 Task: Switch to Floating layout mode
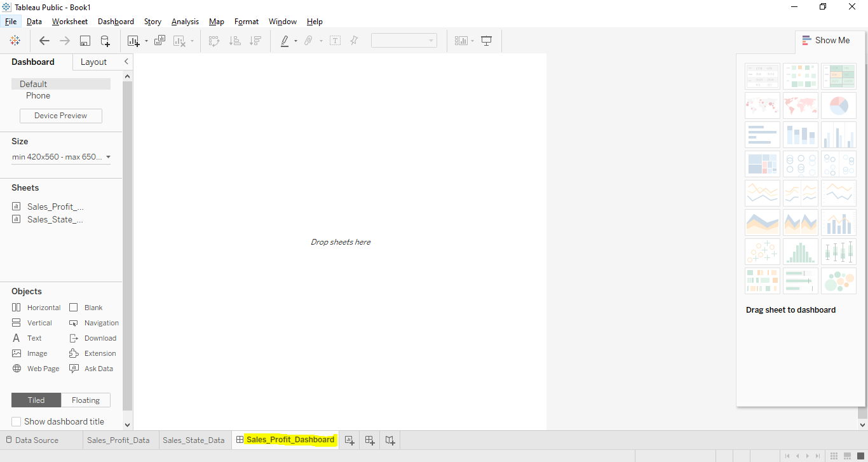click(x=86, y=400)
